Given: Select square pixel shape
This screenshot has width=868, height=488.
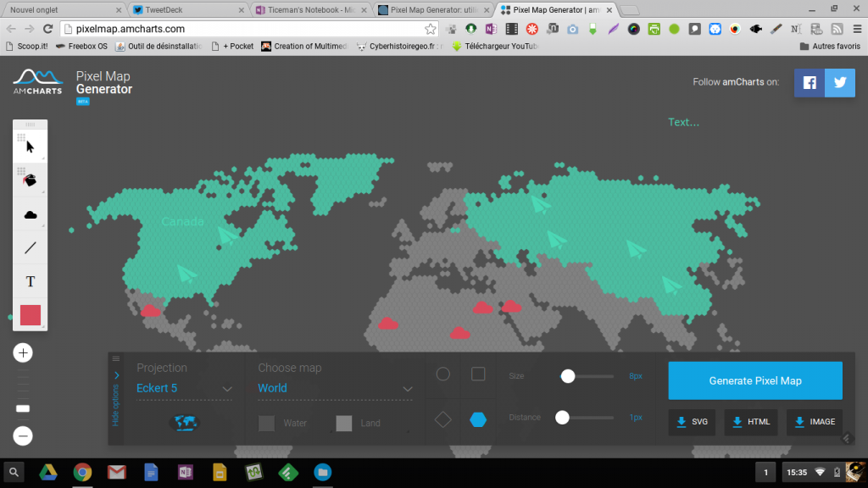Looking at the screenshot, I should coord(478,374).
